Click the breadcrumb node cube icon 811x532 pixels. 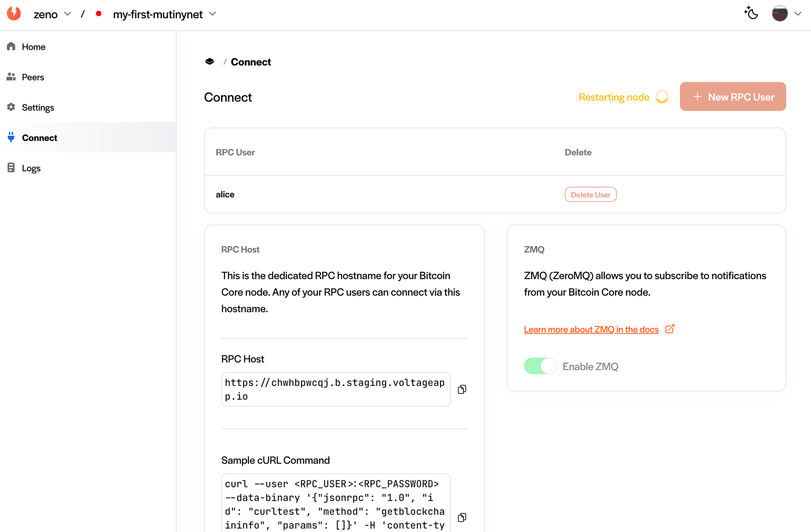point(210,62)
